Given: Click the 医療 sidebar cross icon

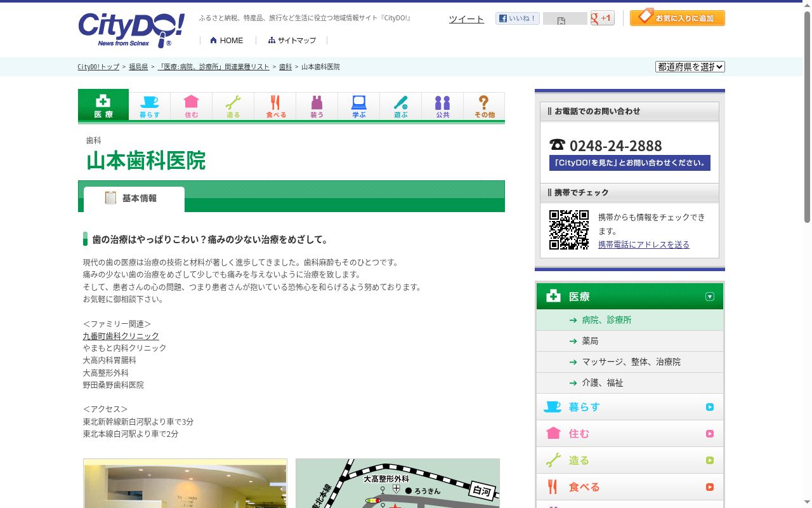Looking at the screenshot, I should point(554,296).
